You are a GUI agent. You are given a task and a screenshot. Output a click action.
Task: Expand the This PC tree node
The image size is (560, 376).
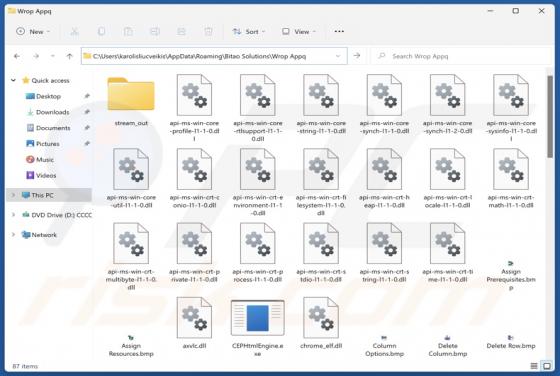point(13,195)
